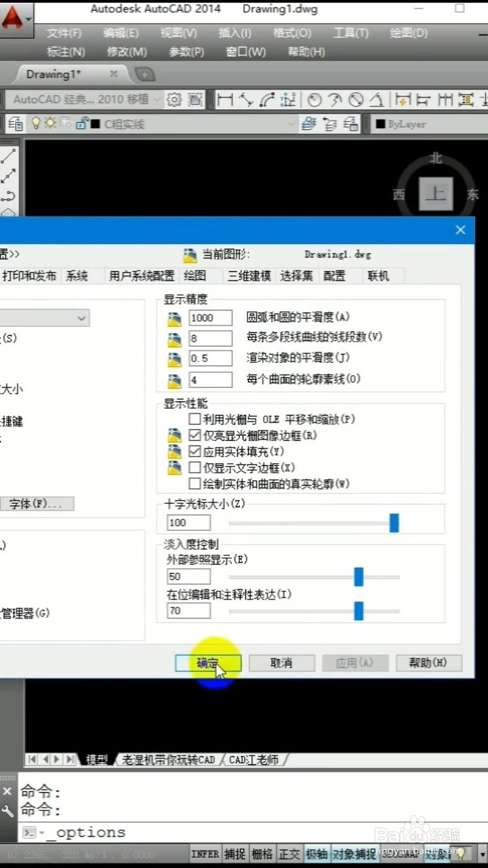Click the quick dimension icon

click(403, 100)
